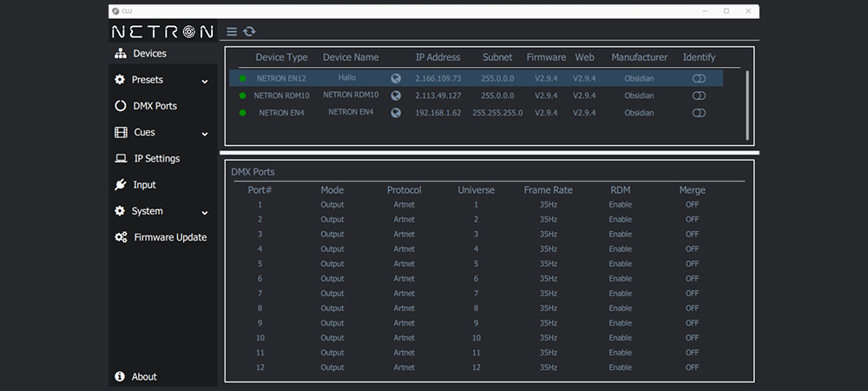This screenshot has height=391, width=868.
Task: Open web globe icon for NETRON EN12
Action: [x=396, y=78]
